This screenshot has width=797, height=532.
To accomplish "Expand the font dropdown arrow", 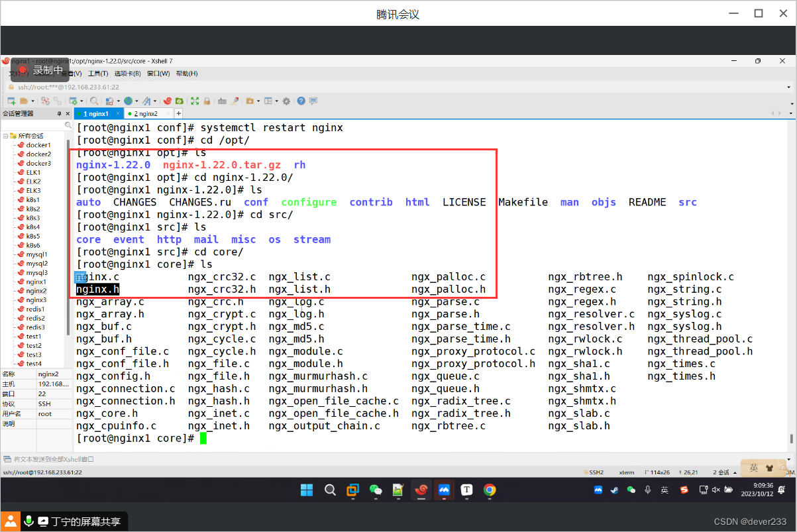I will [x=155, y=101].
